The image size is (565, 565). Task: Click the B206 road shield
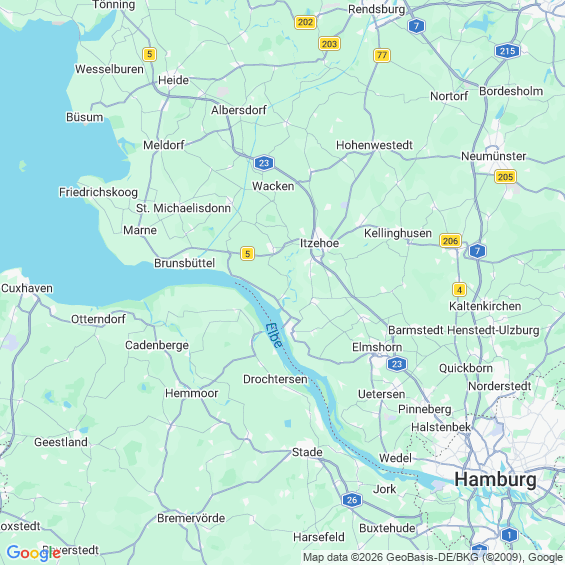(450, 241)
